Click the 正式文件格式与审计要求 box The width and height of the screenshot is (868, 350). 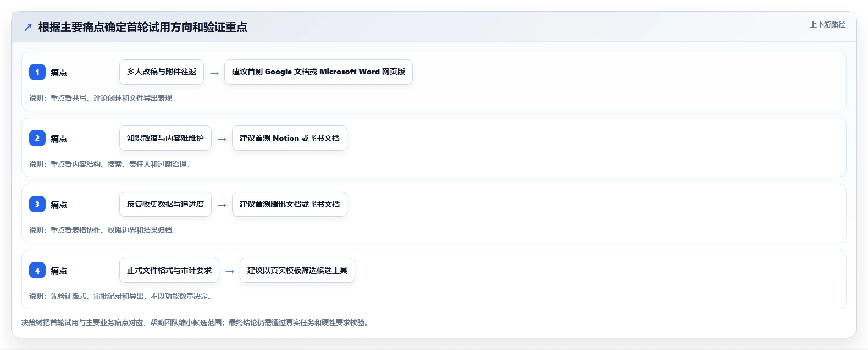(169, 270)
